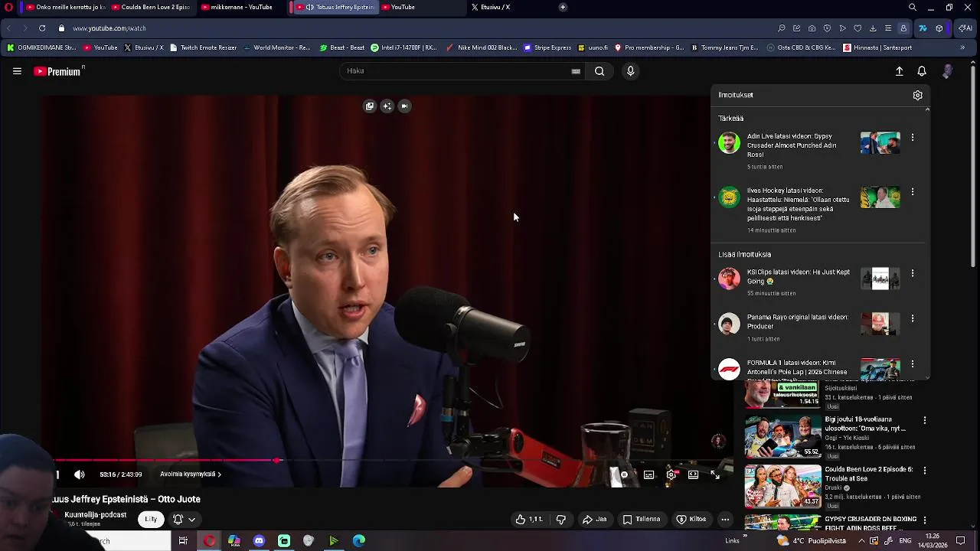Share the video via Jaa button
This screenshot has width=980, height=551.
(x=595, y=520)
